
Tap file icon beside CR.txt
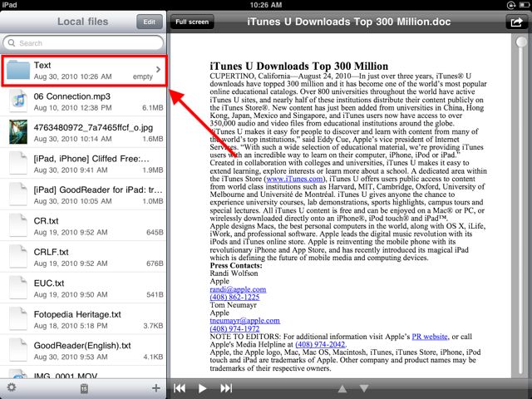pos(18,225)
